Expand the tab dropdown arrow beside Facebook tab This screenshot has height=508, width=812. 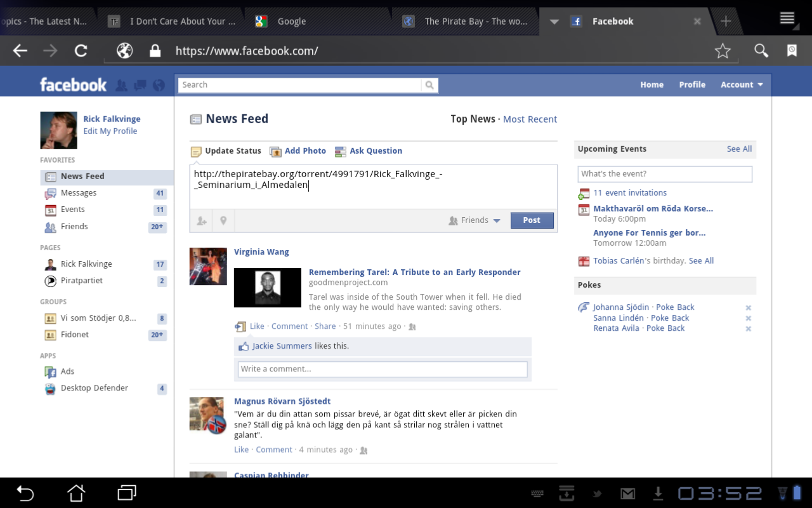[554, 22]
